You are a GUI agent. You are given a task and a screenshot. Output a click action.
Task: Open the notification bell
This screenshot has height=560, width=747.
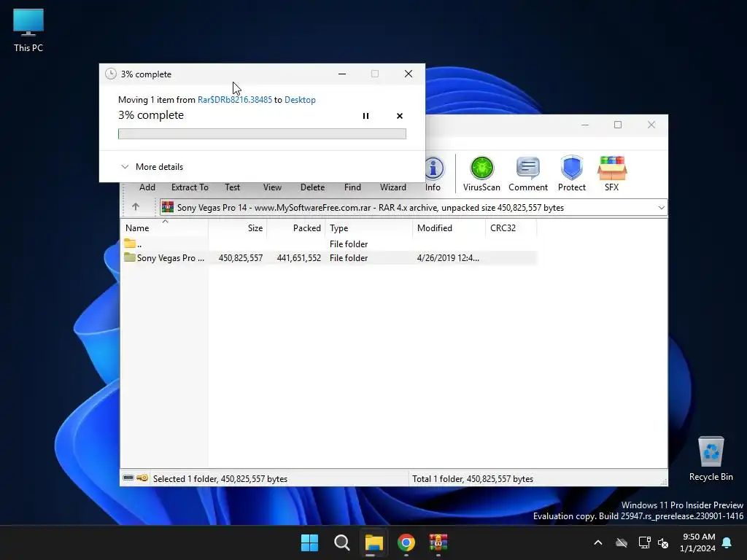tap(727, 542)
